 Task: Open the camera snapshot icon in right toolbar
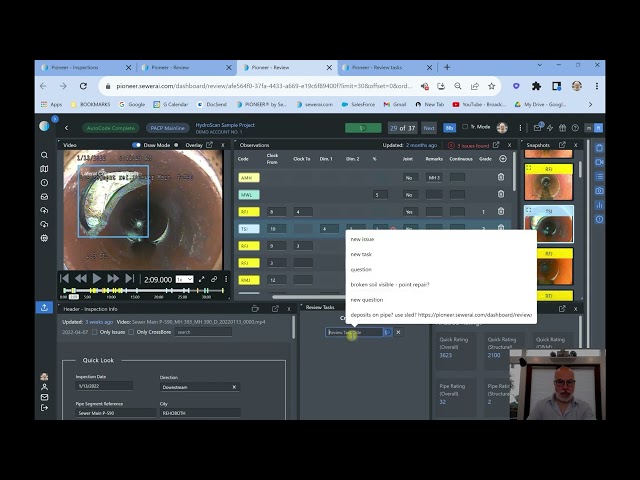pyautogui.click(x=599, y=191)
